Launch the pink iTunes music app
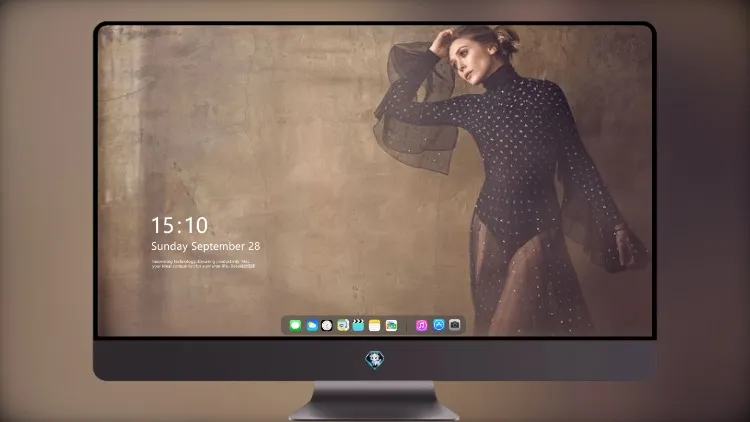 tap(421, 325)
